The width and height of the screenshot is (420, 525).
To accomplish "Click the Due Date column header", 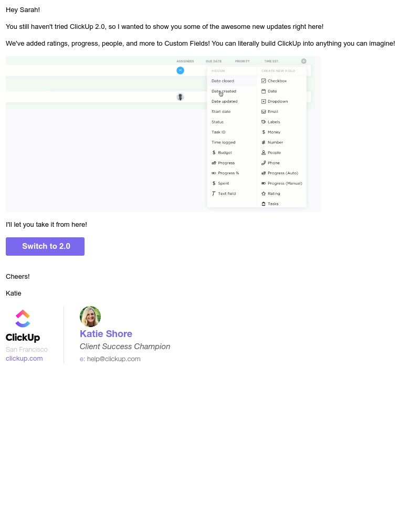I will (x=214, y=61).
